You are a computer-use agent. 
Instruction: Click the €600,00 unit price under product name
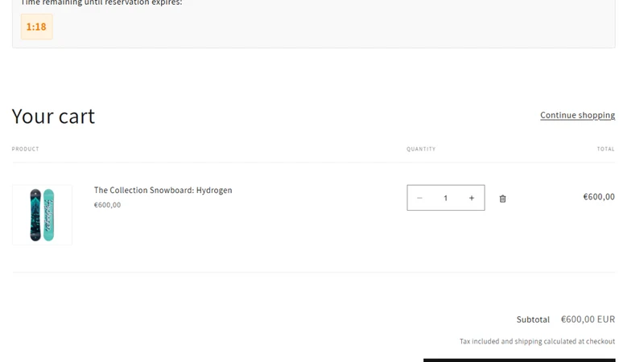tap(108, 205)
